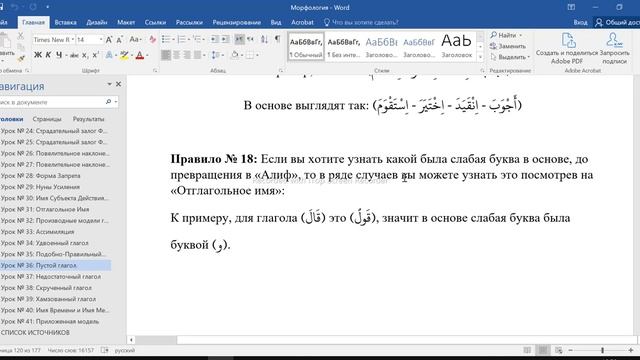Viewport: 640px width, 360px height.
Task: Click the Decrease Indent icon
Action: point(214,39)
